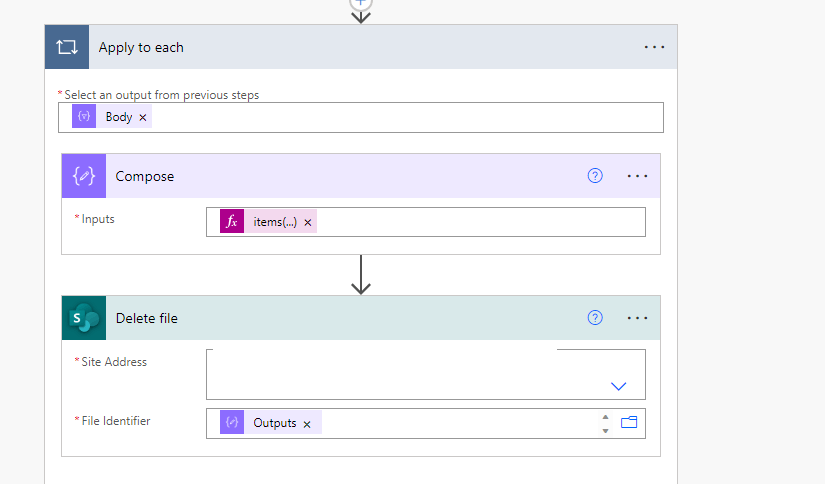825x484 pixels.
Task: Open help for the Compose action
Action: coord(595,176)
